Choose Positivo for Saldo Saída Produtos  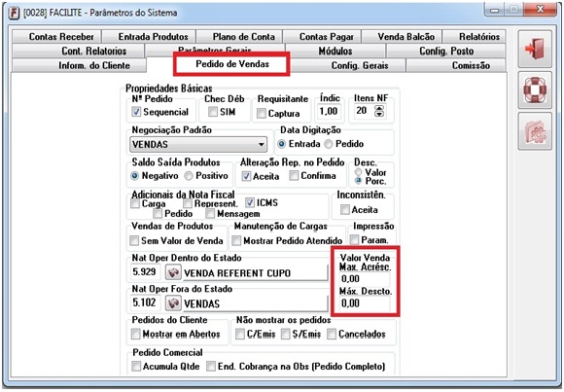pyautogui.click(x=189, y=176)
